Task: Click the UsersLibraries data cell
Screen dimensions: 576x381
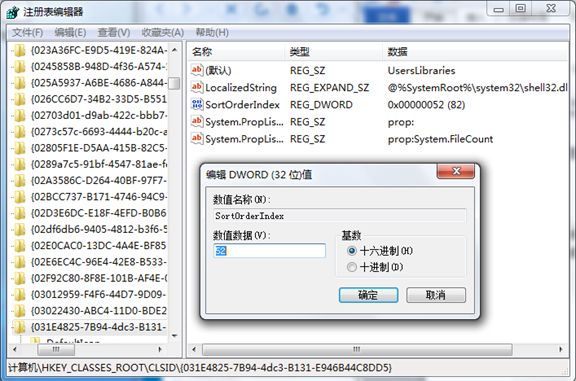Action: tap(421, 70)
